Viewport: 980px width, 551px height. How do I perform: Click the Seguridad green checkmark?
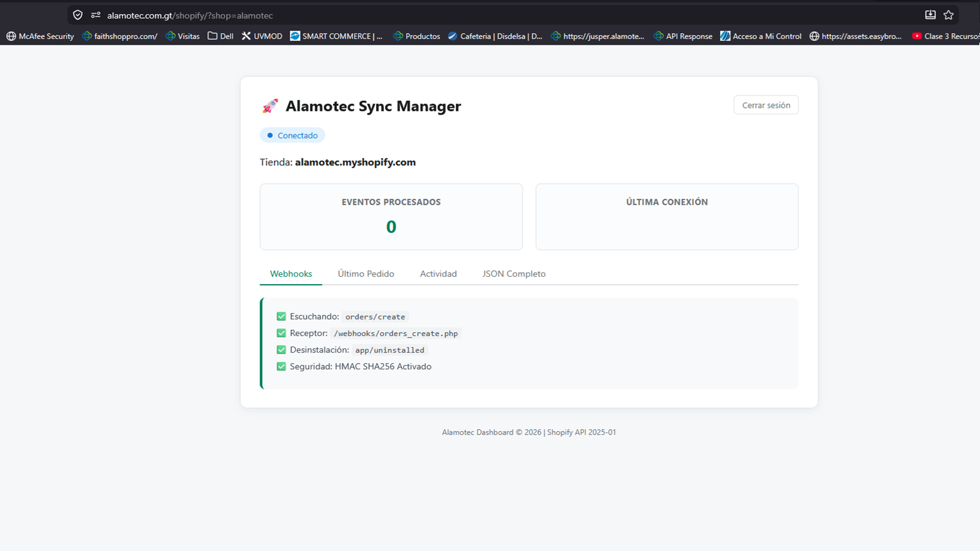coord(281,366)
